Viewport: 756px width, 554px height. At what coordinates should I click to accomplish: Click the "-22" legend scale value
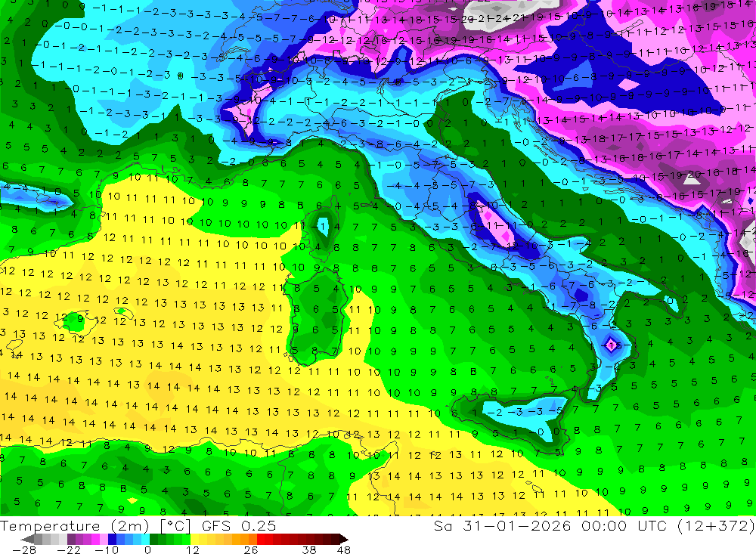69,550
